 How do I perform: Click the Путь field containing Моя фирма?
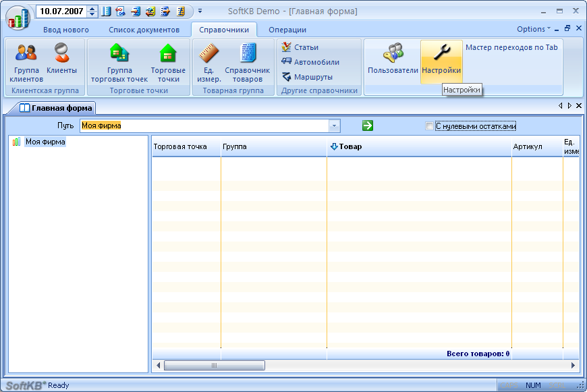coord(204,125)
